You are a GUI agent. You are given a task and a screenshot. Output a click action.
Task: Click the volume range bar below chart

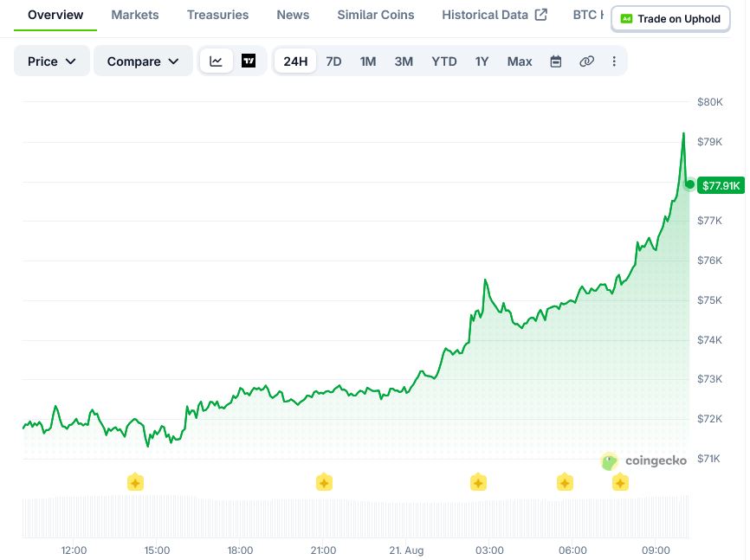(356, 518)
